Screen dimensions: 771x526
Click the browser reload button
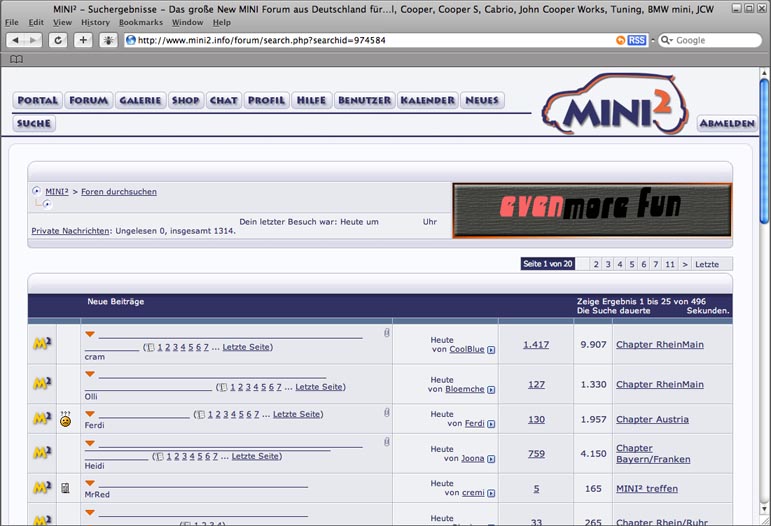[58, 40]
